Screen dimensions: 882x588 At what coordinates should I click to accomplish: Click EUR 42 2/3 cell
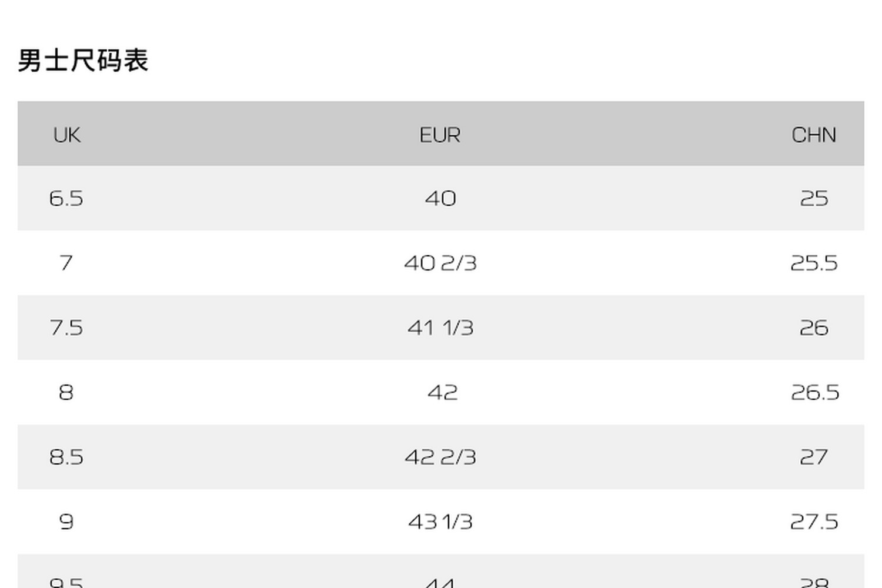[440, 457]
